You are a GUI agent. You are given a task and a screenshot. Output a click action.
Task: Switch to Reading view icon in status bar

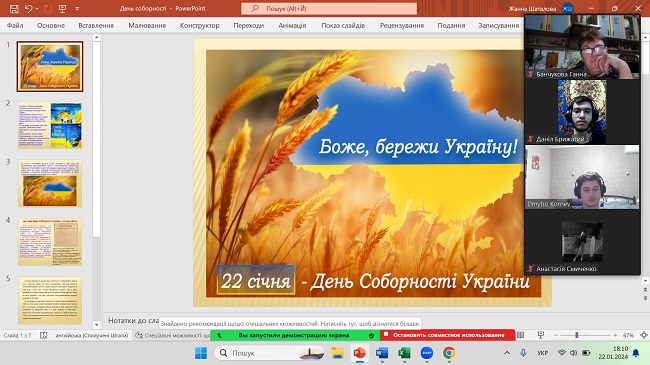(x=521, y=335)
